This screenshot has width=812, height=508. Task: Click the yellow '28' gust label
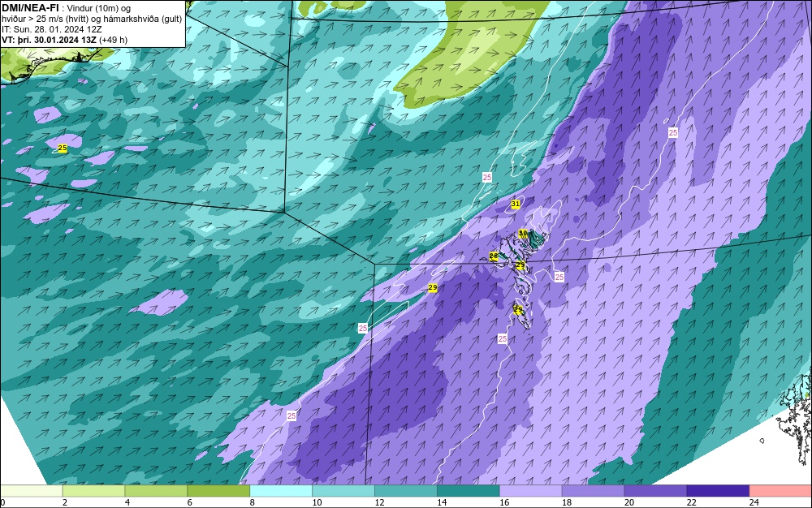point(494,256)
